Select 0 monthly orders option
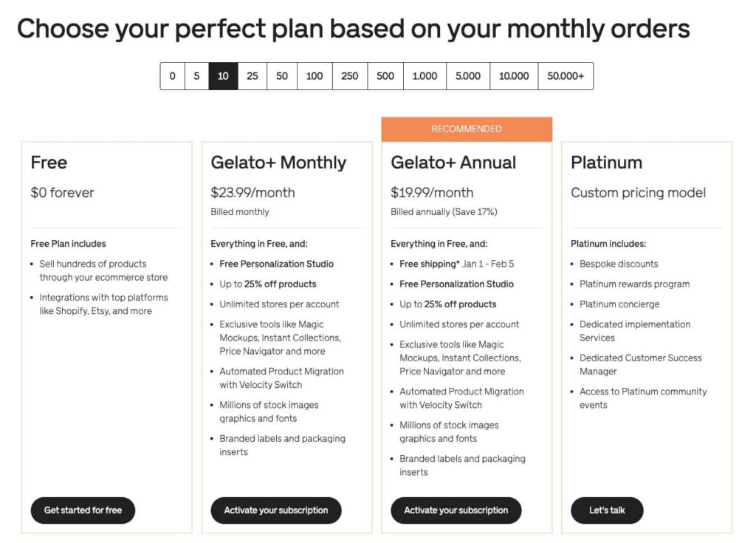The height and width of the screenshot is (543, 756). [x=172, y=75]
